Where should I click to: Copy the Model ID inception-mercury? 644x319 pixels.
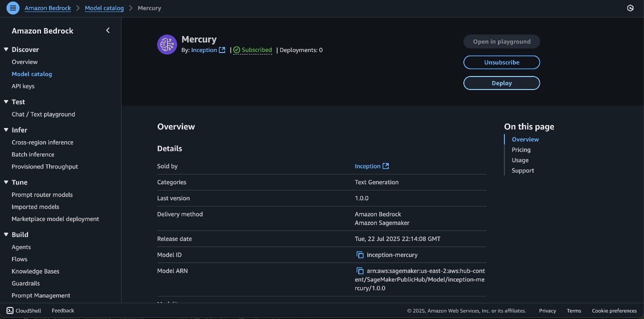pyautogui.click(x=359, y=255)
